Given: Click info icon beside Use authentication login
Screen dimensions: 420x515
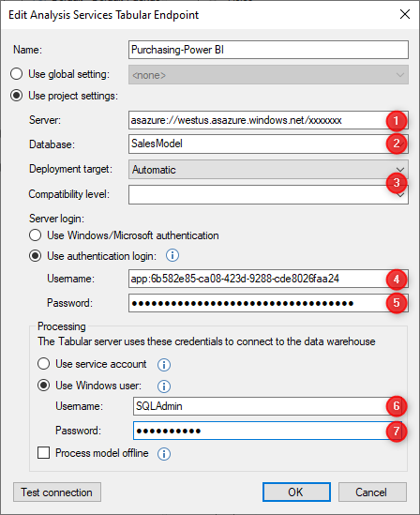Looking at the screenshot, I should click(172, 255).
